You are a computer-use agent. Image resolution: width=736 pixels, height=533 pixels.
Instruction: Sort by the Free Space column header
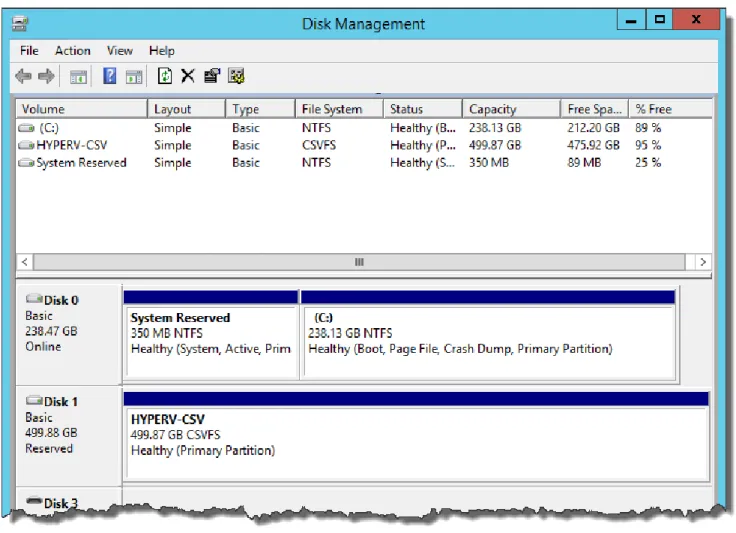(x=595, y=109)
